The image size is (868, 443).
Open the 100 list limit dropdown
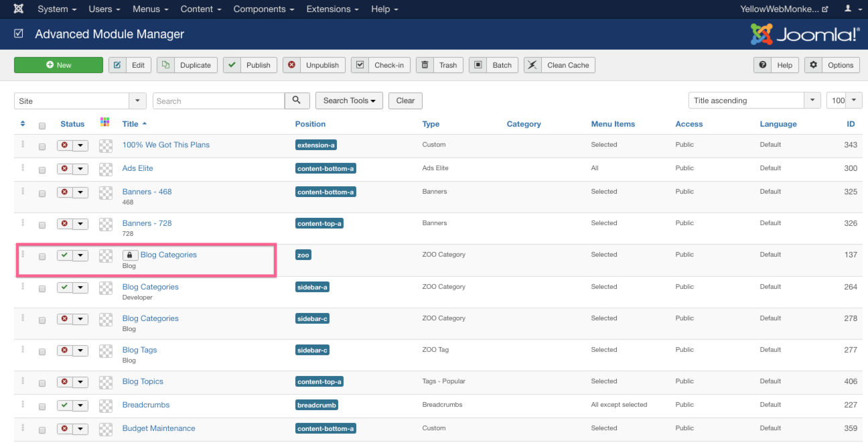[844, 101]
